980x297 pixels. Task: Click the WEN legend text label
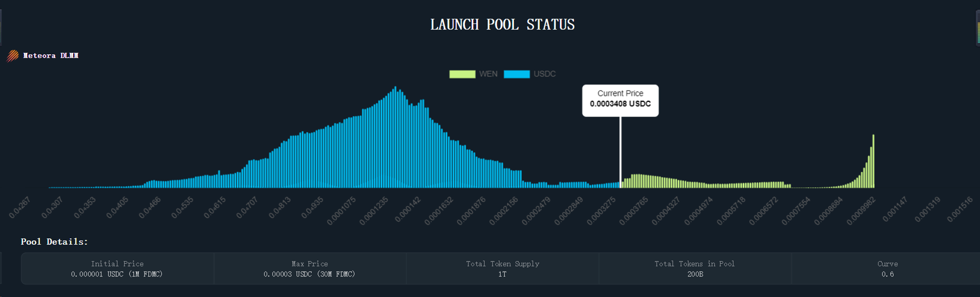pyautogui.click(x=488, y=74)
